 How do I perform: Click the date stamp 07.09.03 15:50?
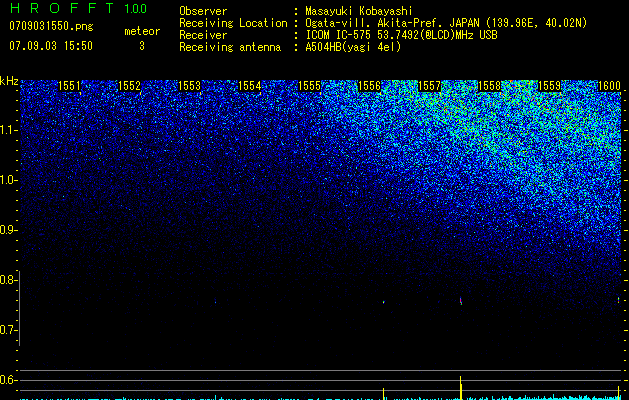pyautogui.click(x=51, y=46)
